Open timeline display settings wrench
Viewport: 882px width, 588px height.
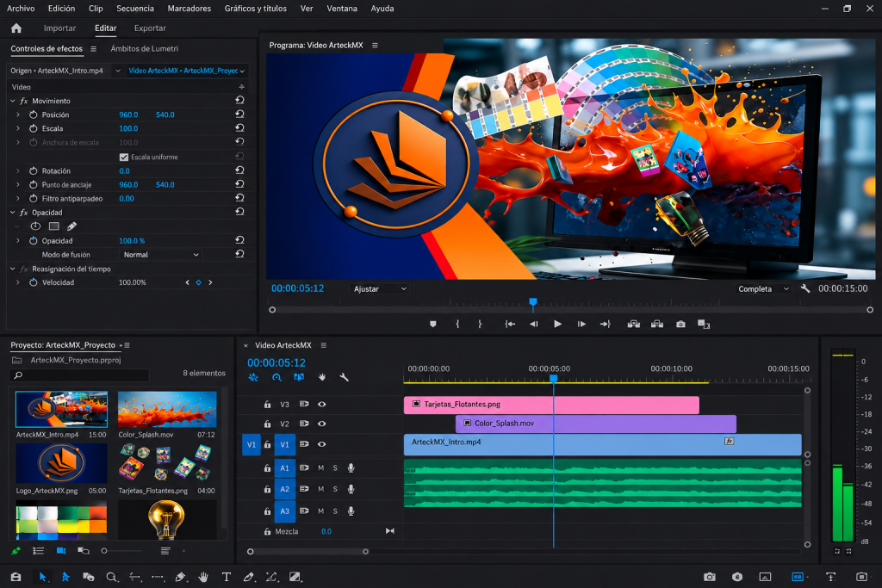[x=344, y=377]
